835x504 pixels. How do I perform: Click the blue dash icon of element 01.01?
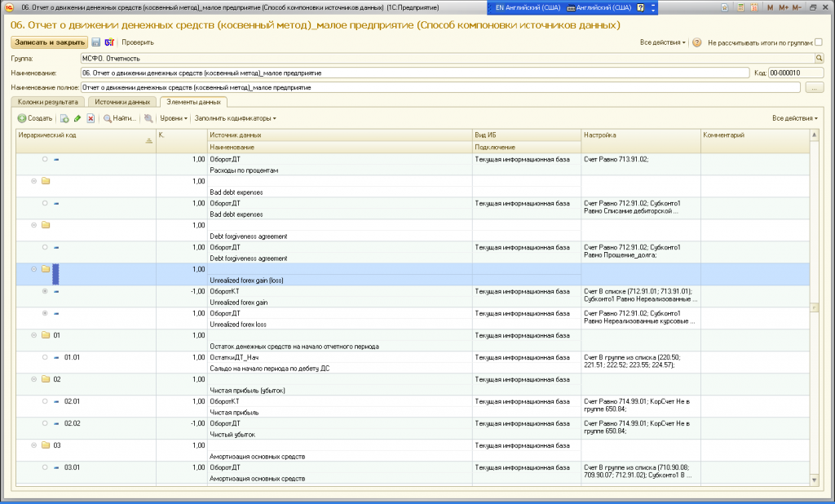tap(56, 357)
